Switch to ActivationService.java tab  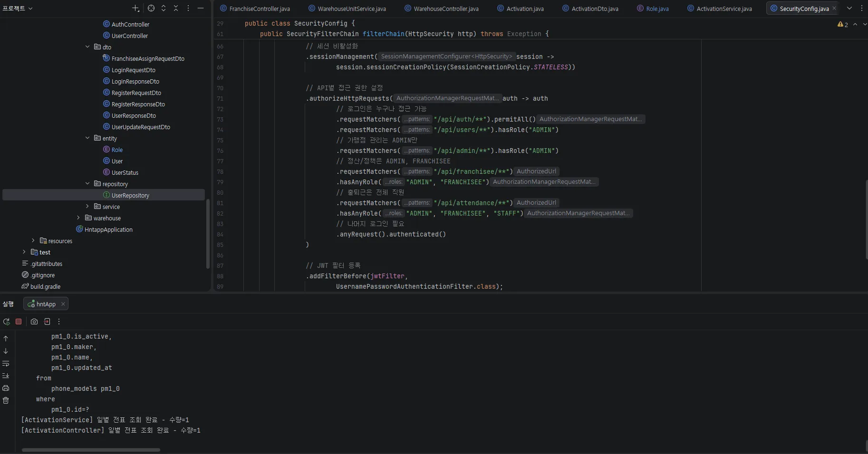click(719, 9)
